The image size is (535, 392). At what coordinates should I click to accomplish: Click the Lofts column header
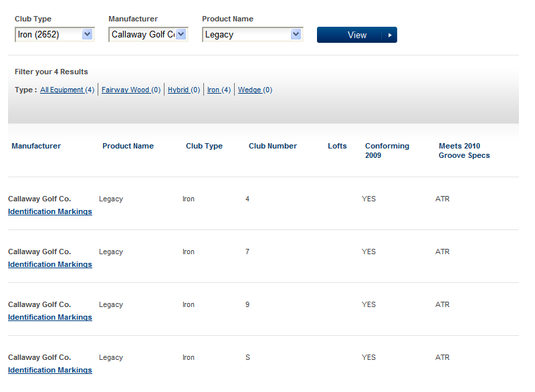[337, 146]
